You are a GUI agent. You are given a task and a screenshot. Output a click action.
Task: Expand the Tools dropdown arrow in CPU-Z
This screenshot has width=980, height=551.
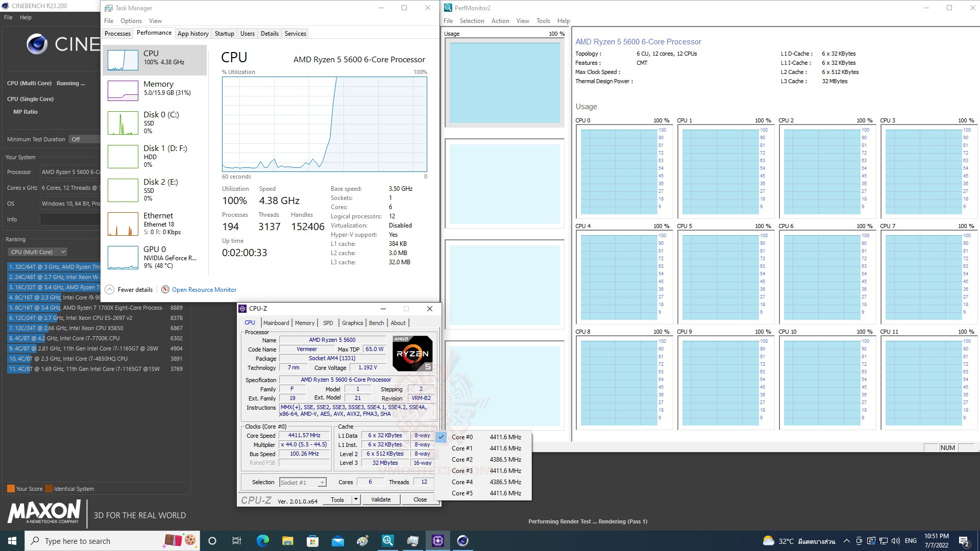[x=356, y=499]
